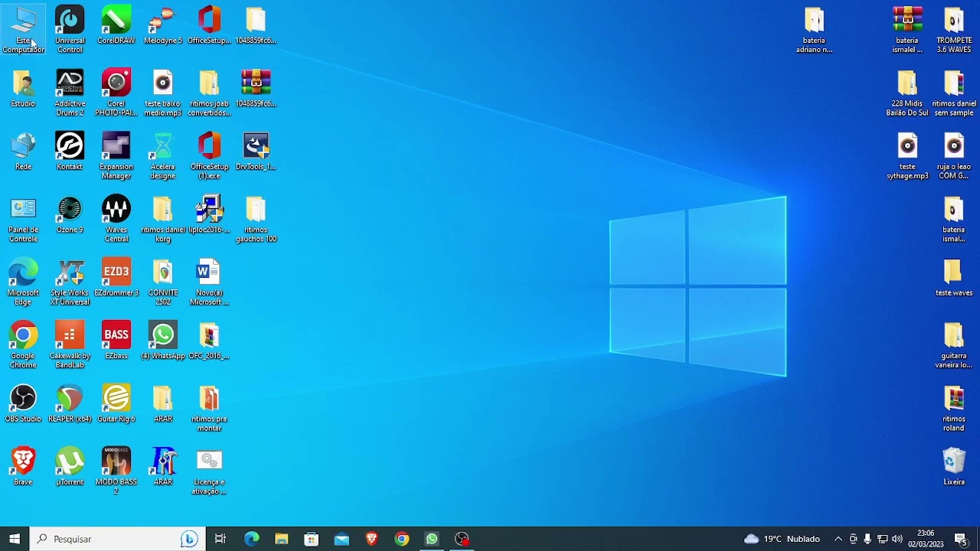Select the EZdrummer 3 shortcut
The image size is (980, 551).
click(x=116, y=278)
